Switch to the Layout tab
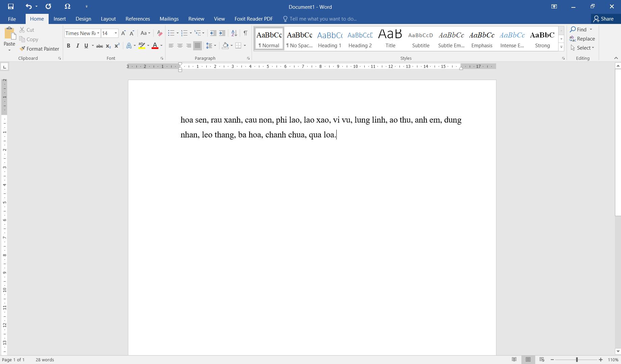 (108, 19)
